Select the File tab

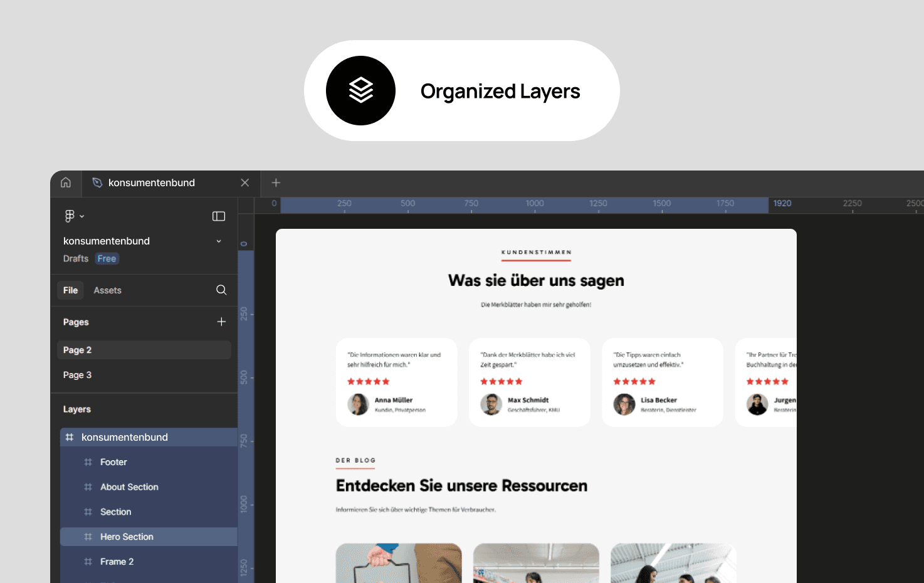click(x=71, y=290)
